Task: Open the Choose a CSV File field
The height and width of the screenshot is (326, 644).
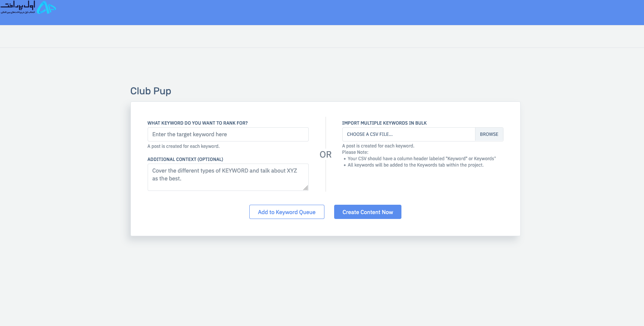Action: pyautogui.click(x=409, y=134)
